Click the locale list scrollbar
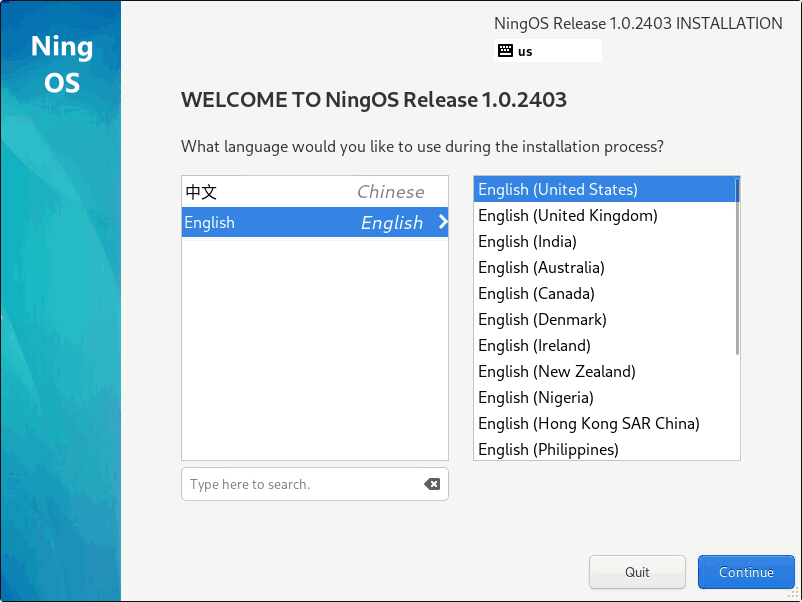Screen dimensions: 802x602 tap(737, 266)
